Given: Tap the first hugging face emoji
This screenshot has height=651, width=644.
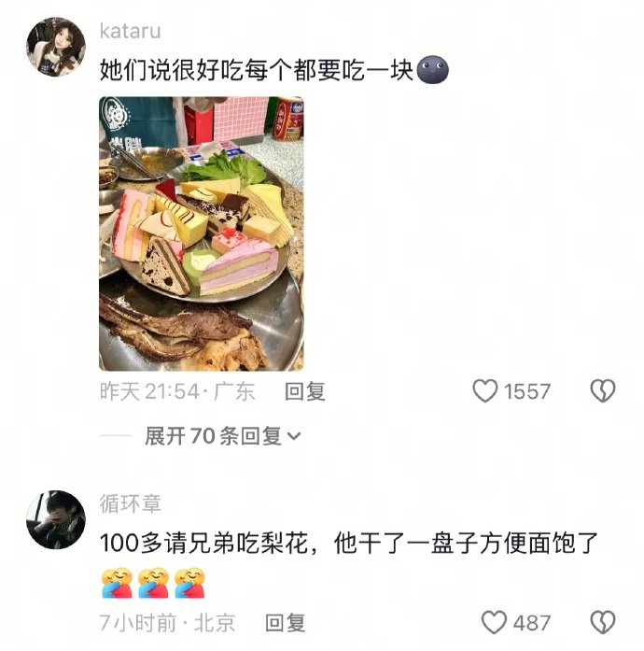Looking at the screenshot, I should 117,583.
